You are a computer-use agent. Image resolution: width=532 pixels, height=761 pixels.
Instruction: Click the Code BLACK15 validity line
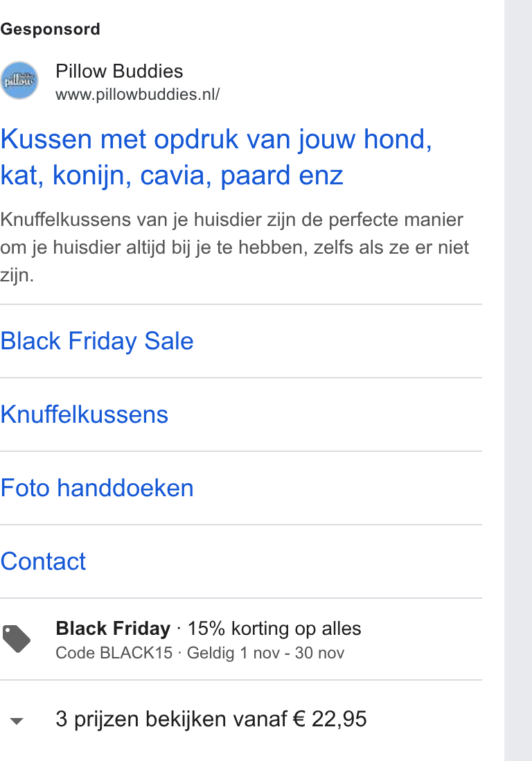coord(199,653)
